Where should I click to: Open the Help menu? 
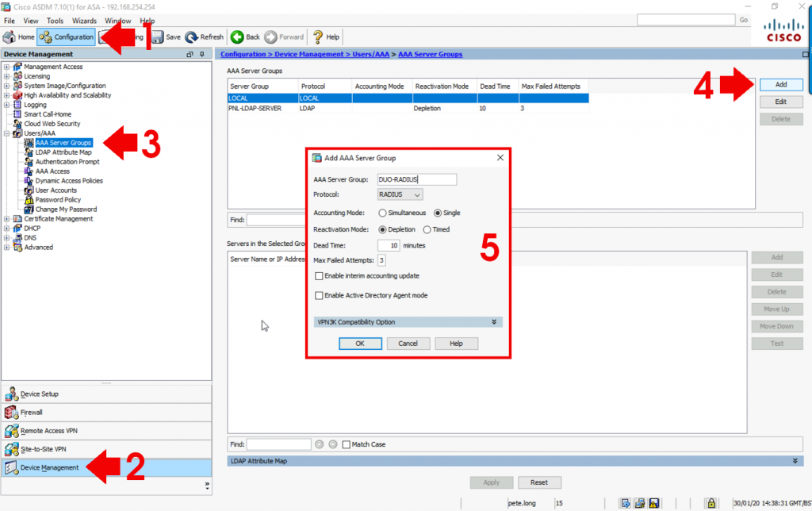[147, 21]
